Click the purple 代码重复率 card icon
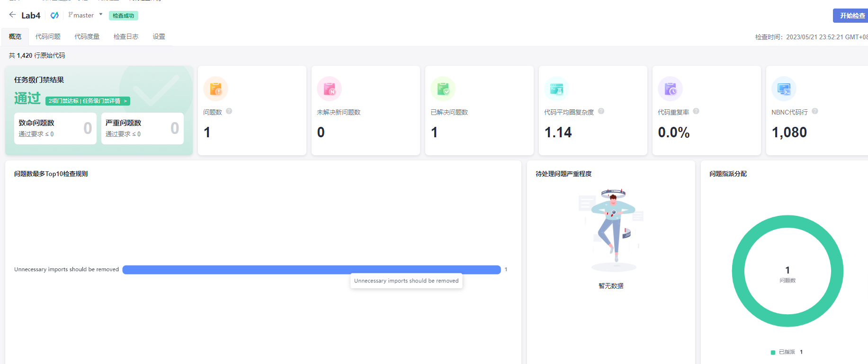The height and width of the screenshot is (364, 868). pos(670,89)
